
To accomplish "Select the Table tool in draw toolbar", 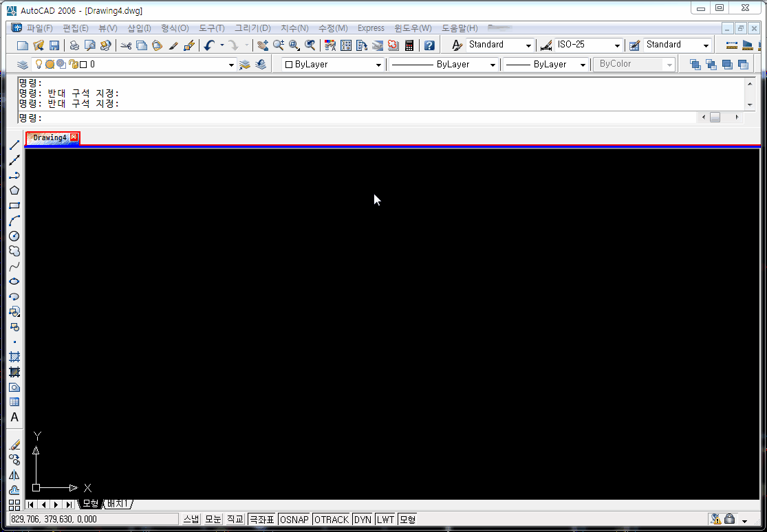I will pyautogui.click(x=14, y=402).
